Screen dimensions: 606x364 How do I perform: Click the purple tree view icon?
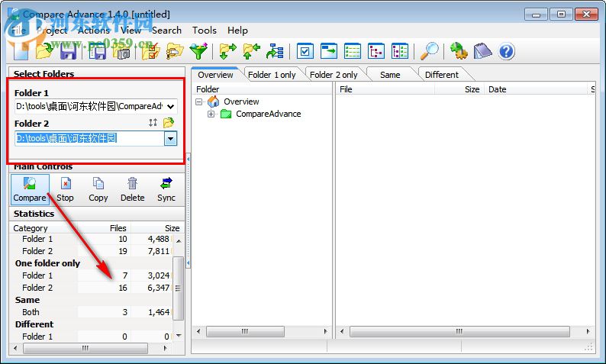(376, 51)
